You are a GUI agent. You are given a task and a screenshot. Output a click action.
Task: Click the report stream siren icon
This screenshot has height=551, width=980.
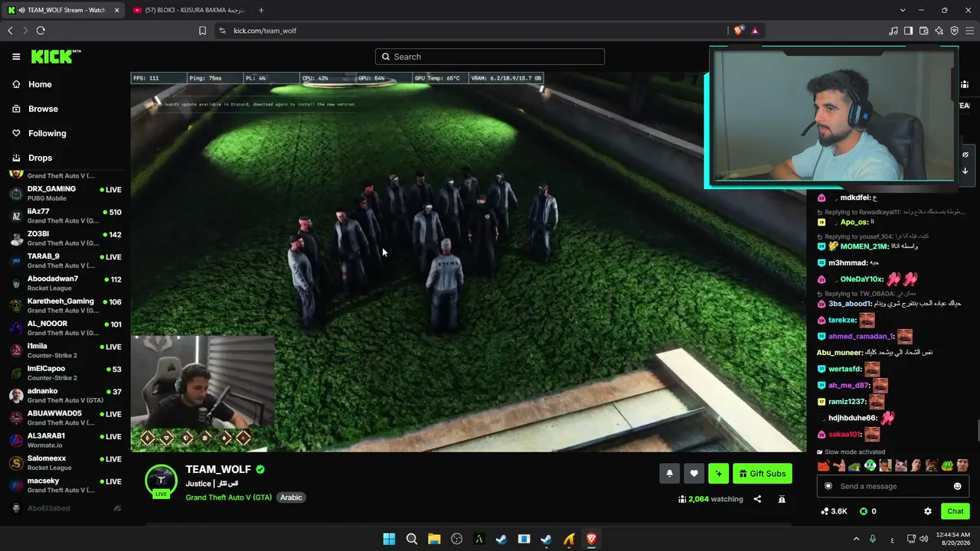click(x=782, y=499)
